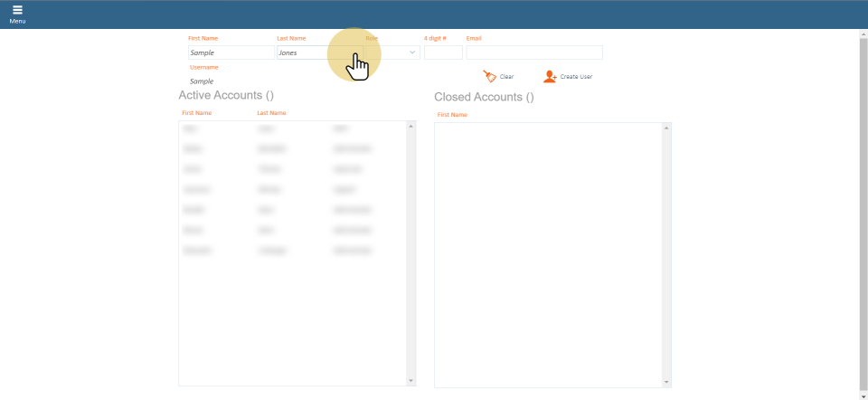Select the 4 digit # field
868x400 pixels.
click(443, 52)
